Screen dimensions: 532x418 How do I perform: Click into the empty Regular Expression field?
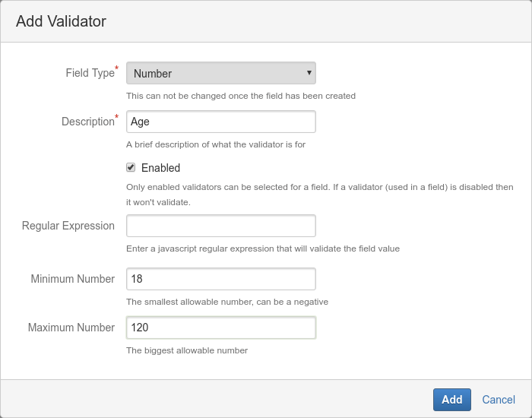[220, 226]
